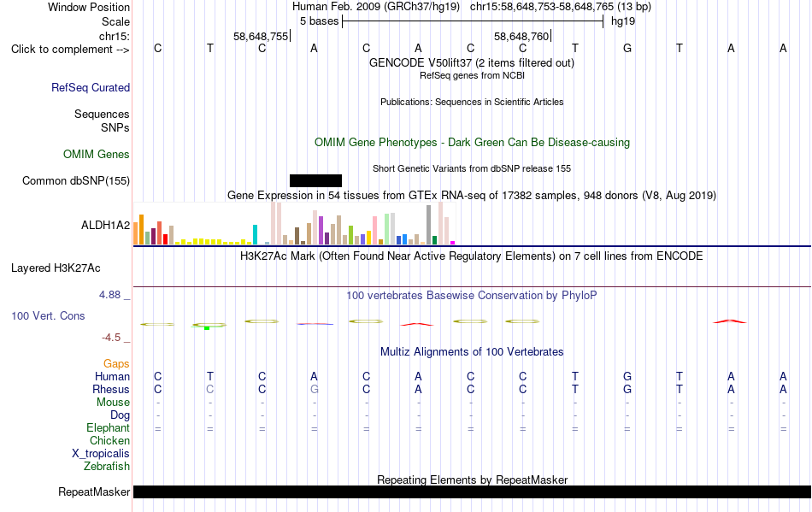Click the green negative PhyloP bar

[207, 327]
